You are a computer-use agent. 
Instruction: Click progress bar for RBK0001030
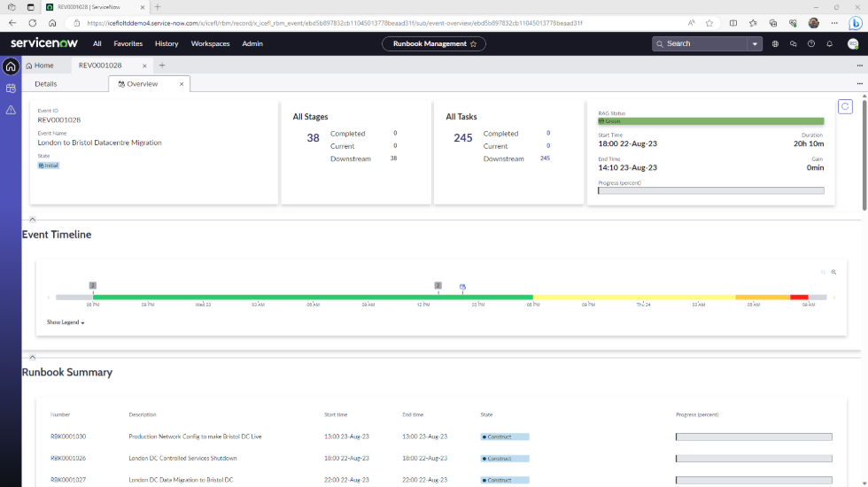(x=754, y=437)
